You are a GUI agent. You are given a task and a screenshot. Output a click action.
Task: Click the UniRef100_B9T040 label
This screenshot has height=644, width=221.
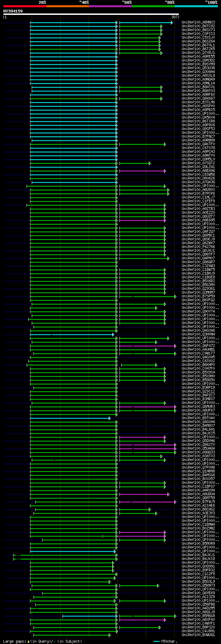point(198,418)
